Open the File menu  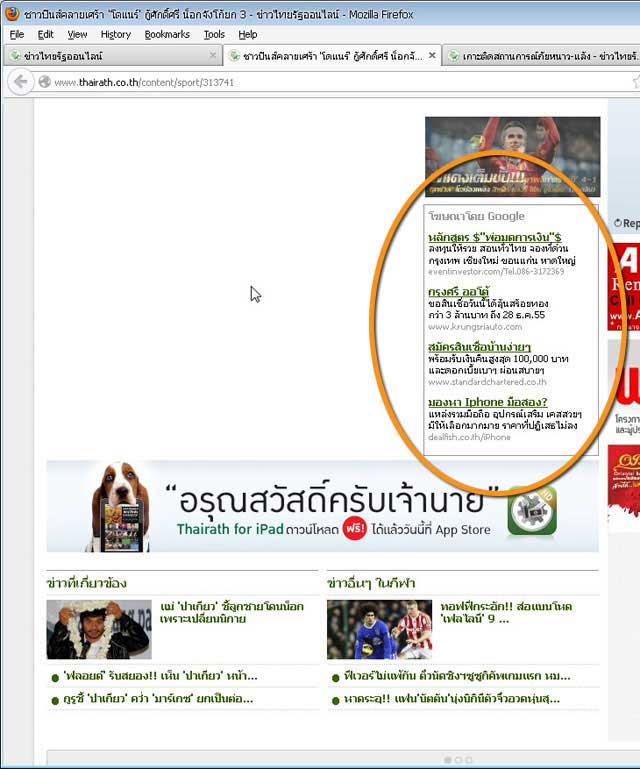point(17,34)
